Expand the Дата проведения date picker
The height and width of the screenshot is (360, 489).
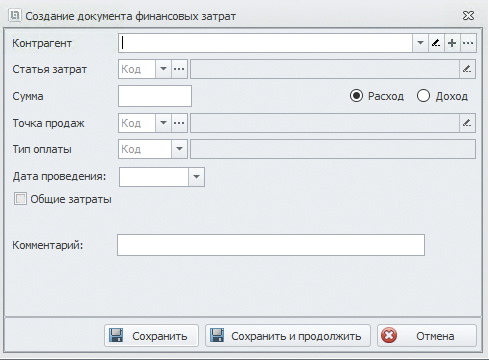(196, 177)
